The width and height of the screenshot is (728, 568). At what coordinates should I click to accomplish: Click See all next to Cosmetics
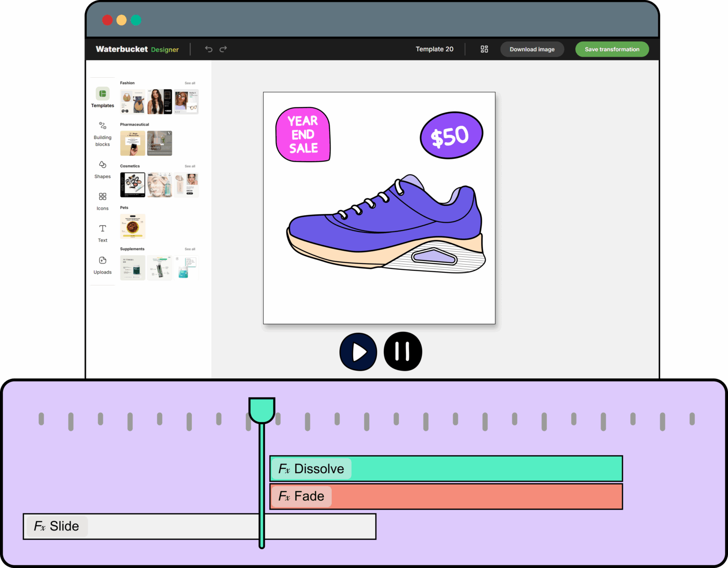190,166
